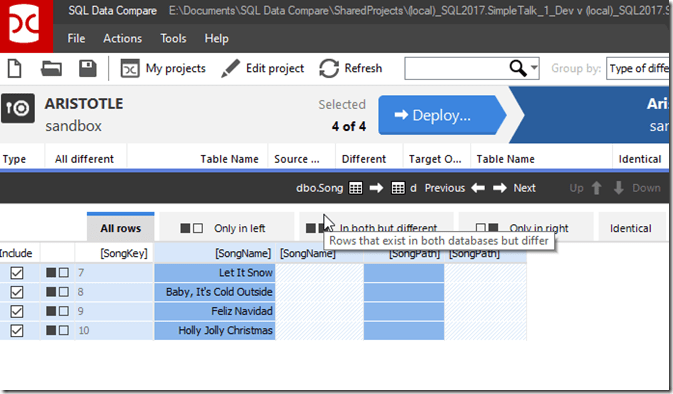
Task: Click the only-in-left icon for row 10
Action: [x=58, y=330]
